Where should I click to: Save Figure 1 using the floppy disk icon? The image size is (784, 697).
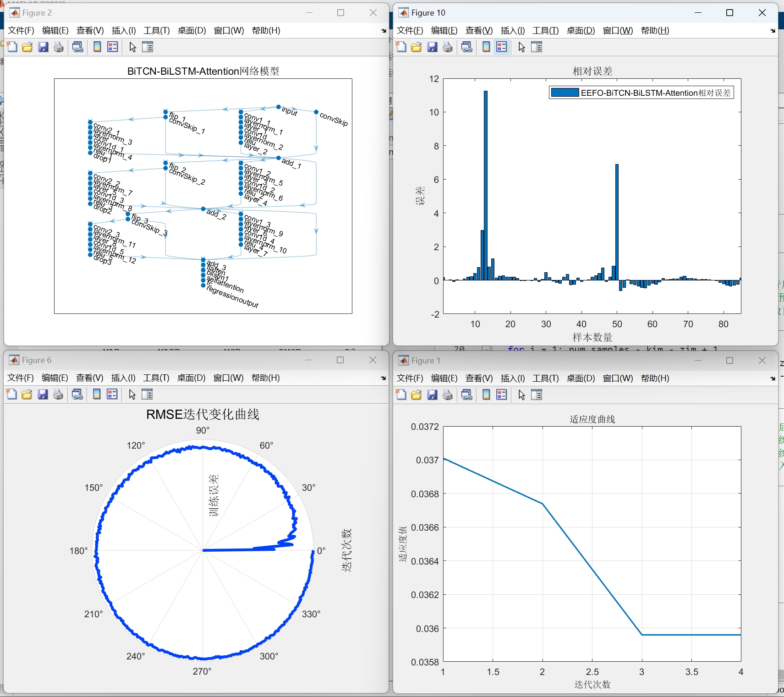(x=432, y=395)
